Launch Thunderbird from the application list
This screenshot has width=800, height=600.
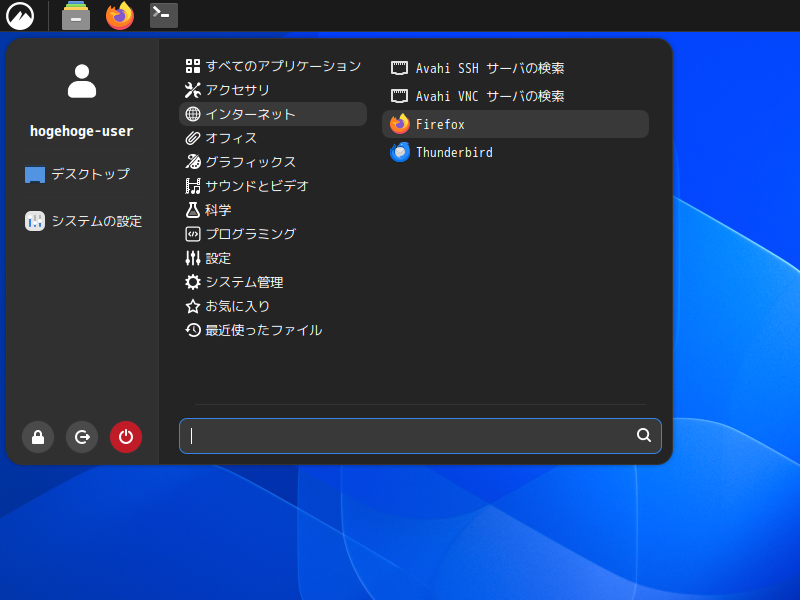point(515,152)
